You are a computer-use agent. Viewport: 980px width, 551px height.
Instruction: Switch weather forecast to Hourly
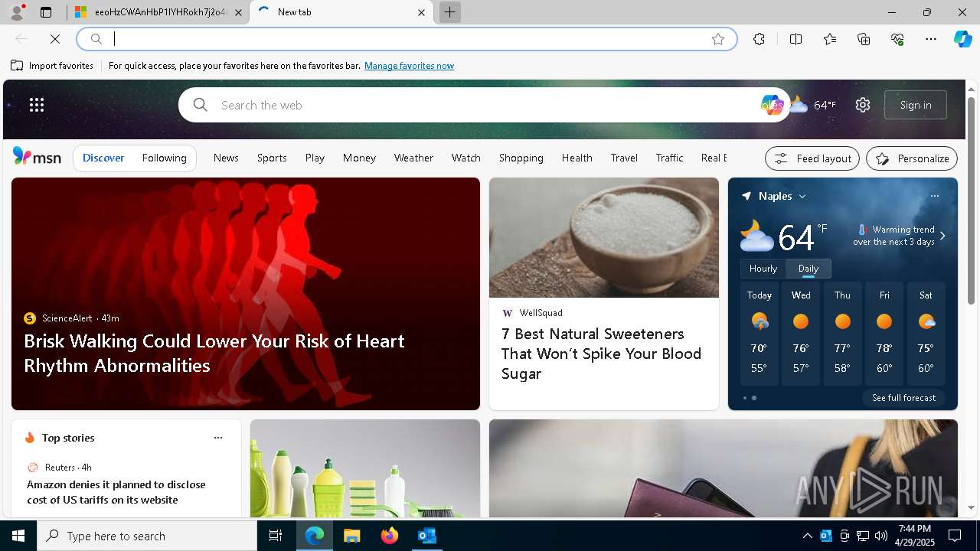coord(763,269)
